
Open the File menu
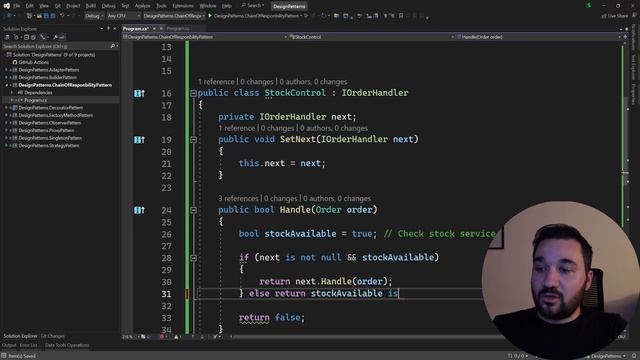pyautogui.click(x=16, y=6)
